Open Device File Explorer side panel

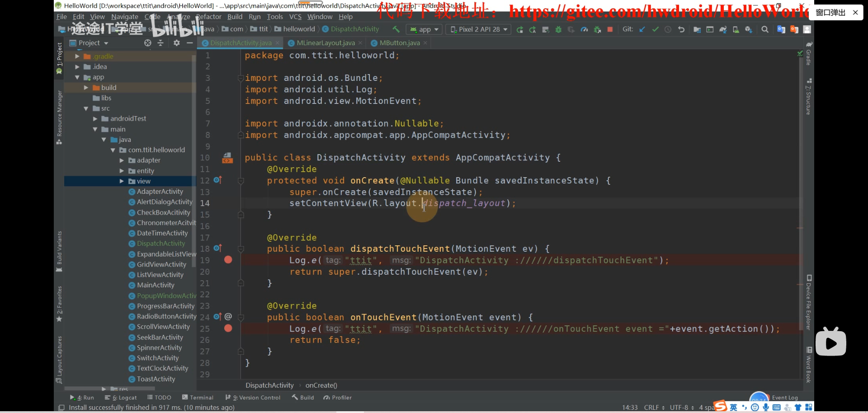809,303
